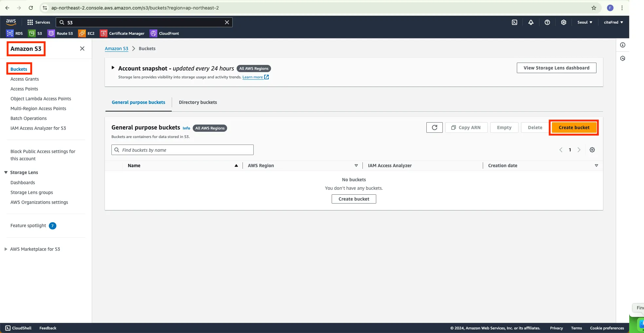Open the Services grid menu
Image resolution: width=644 pixels, height=333 pixels.
[x=39, y=22]
